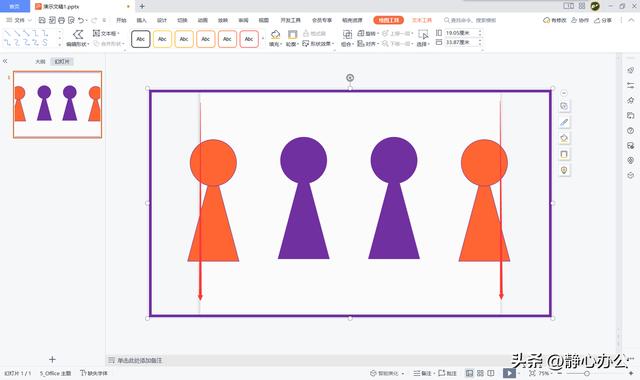Click the pen icon beside the slide
This screenshot has width=640, height=380.
coord(564,122)
